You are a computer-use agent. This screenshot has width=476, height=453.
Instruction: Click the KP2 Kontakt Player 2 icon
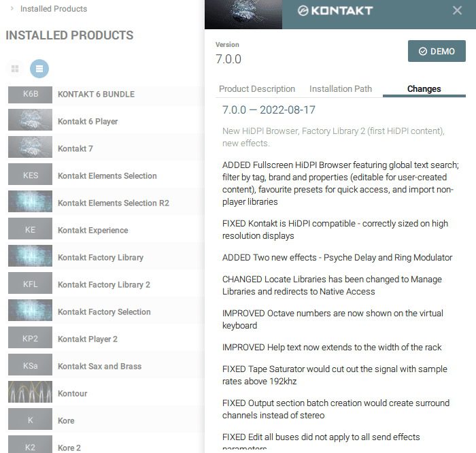pyautogui.click(x=30, y=339)
